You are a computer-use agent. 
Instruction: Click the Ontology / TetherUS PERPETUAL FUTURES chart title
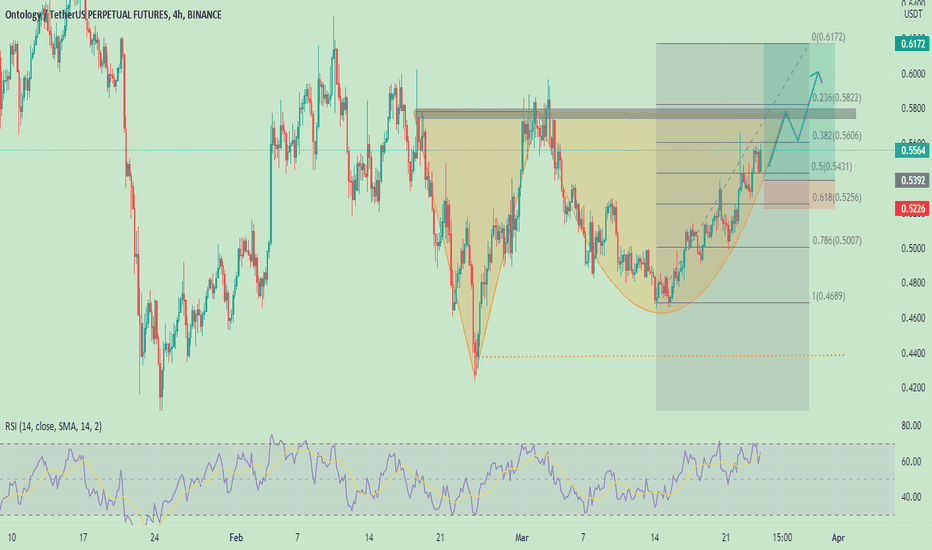(x=114, y=15)
